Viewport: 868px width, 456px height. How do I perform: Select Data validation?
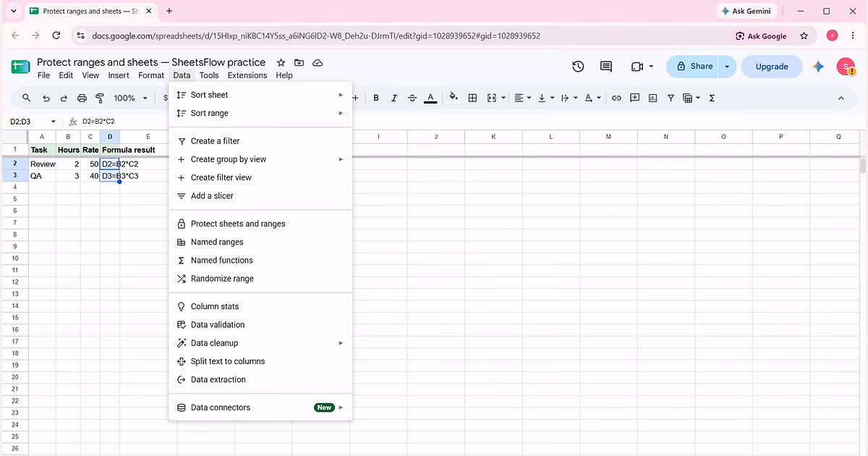click(260, 324)
